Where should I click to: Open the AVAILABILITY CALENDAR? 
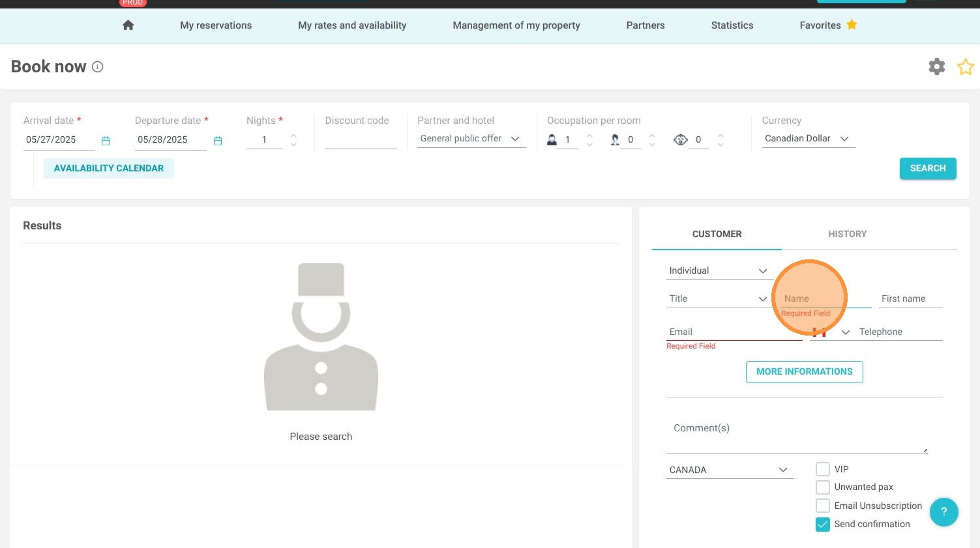click(109, 168)
